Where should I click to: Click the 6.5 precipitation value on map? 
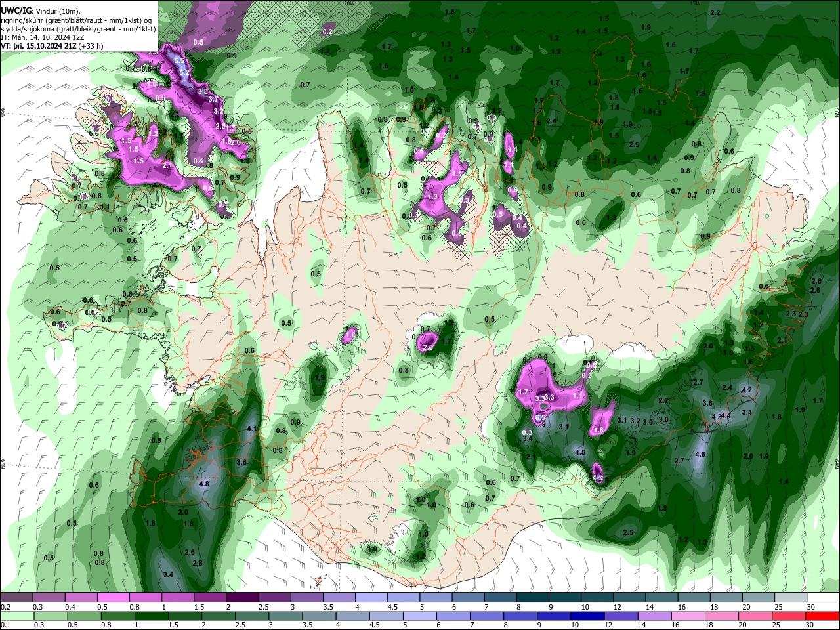[x=541, y=417]
